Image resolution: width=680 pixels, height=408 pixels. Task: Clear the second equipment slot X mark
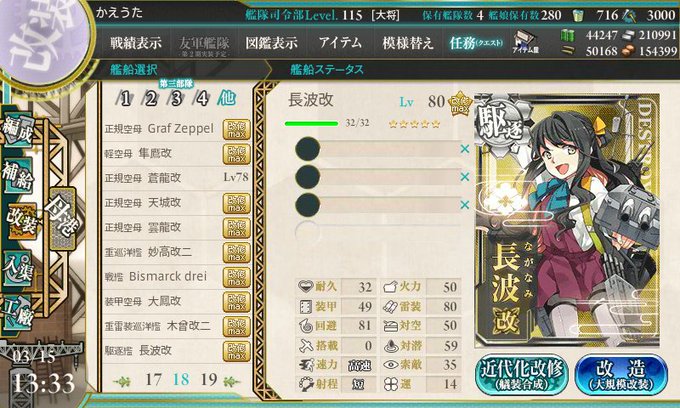[x=464, y=177]
